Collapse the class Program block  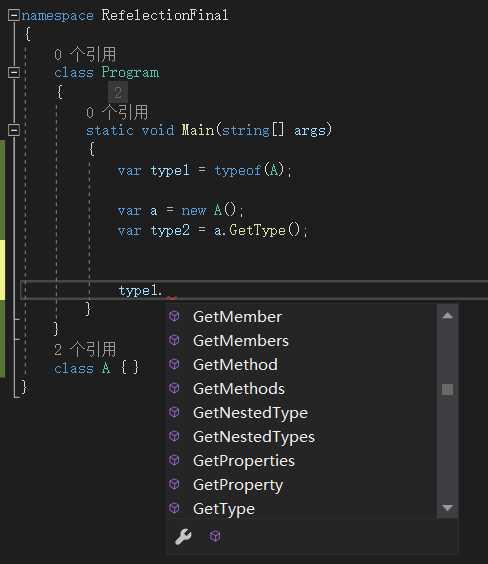pyautogui.click(x=14, y=72)
